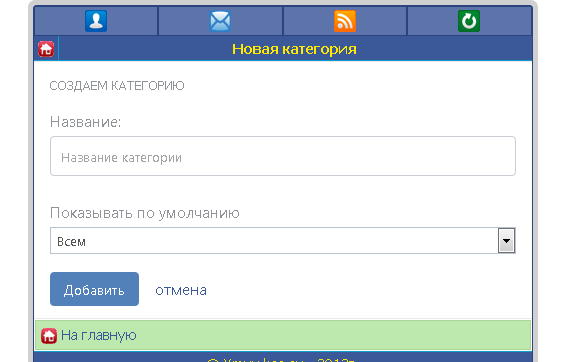
Task: Open the user profile icon in top bar
Action: 96,21
